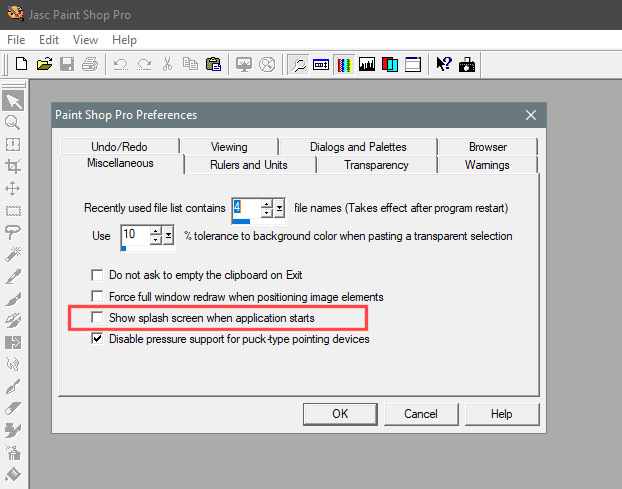Open dropdown next to recent file count
Viewport: 622px width, 489px height.
(x=280, y=208)
